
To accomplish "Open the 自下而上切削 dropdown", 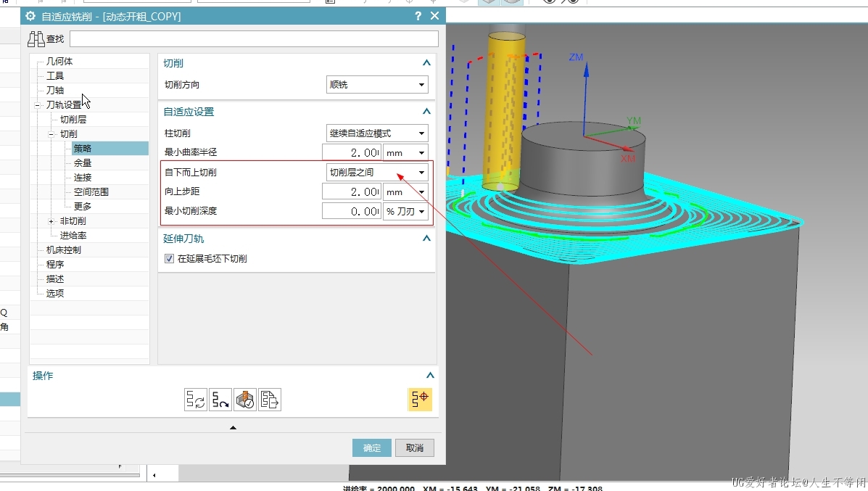I will tap(376, 172).
